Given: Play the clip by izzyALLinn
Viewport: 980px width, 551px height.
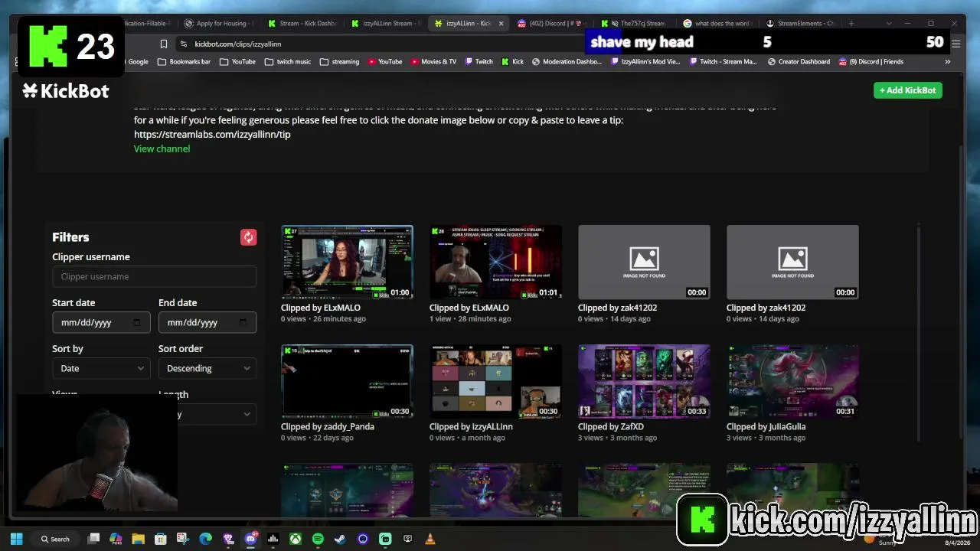Looking at the screenshot, I should (495, 381).
